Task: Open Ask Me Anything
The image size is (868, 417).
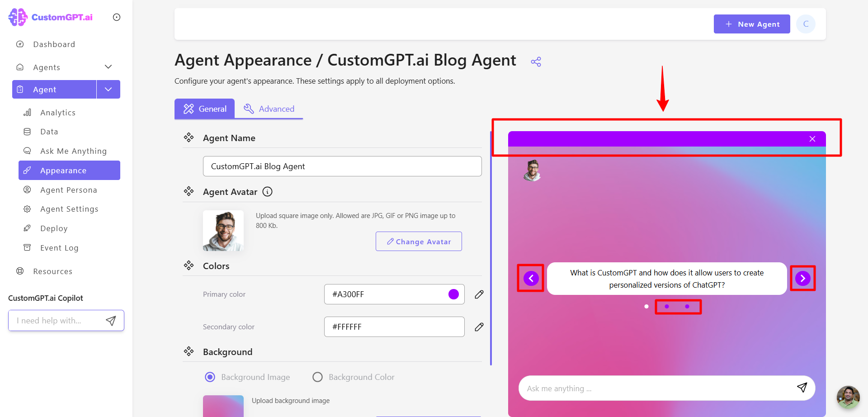Action: pos(74,151)
